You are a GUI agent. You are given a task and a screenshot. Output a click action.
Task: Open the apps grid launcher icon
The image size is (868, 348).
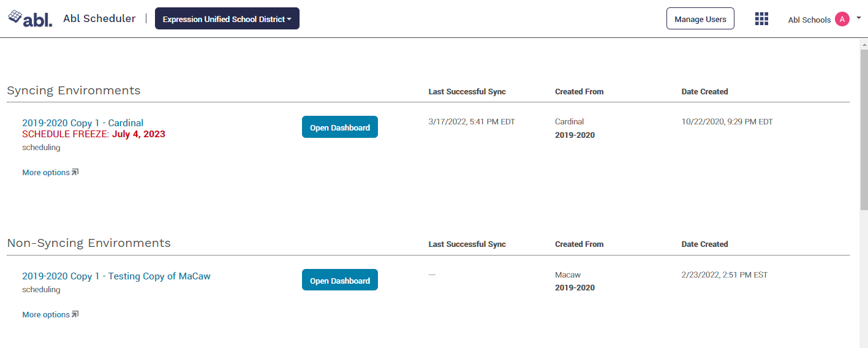[761, 19]
